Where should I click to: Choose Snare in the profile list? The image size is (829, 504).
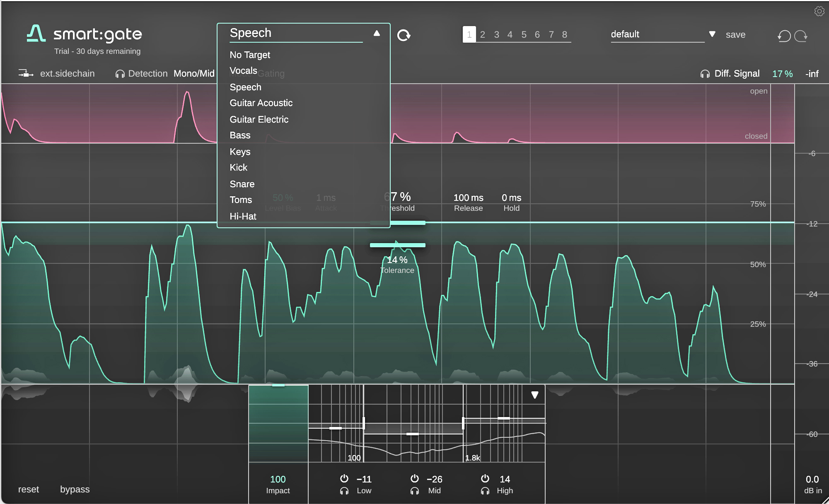click(242, 184)
